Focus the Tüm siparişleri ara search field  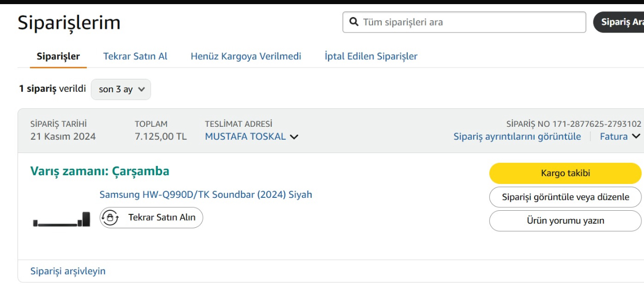(x=464, y=22)
